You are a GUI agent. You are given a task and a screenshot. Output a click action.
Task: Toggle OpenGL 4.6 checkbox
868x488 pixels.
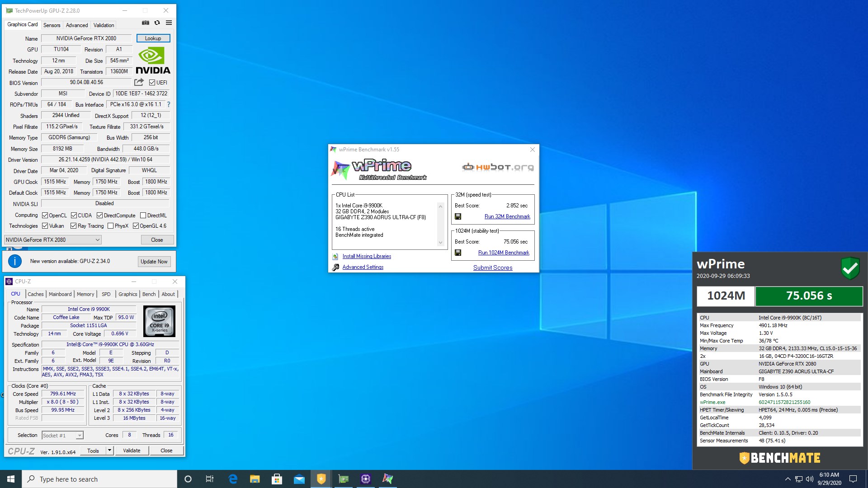[136, 226]
